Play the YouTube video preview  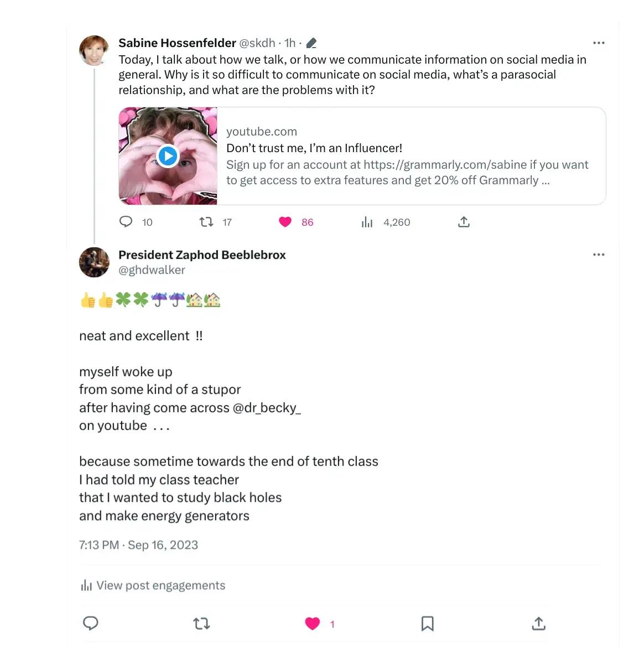point(168,156)
